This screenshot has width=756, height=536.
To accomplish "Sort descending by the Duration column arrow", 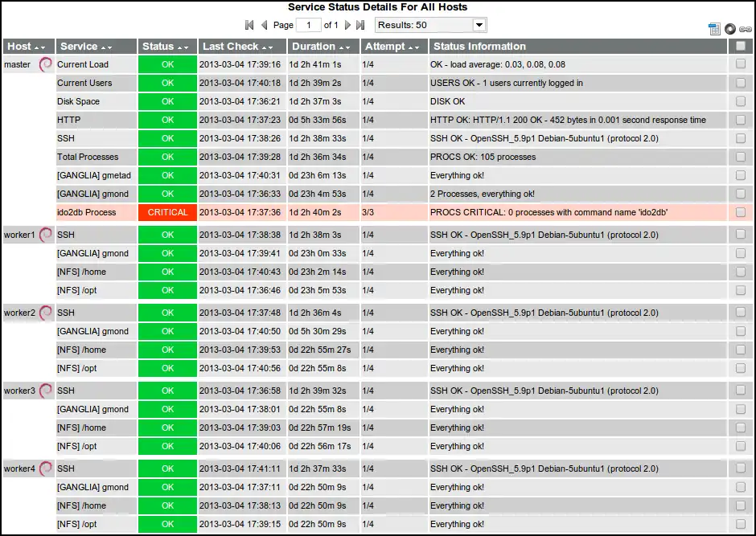I will coord(352,47).
